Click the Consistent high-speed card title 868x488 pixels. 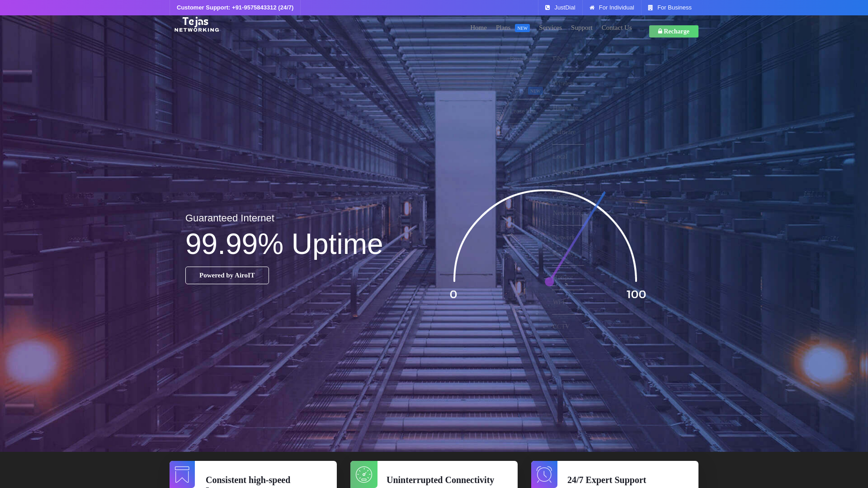(x=248, y=481)
